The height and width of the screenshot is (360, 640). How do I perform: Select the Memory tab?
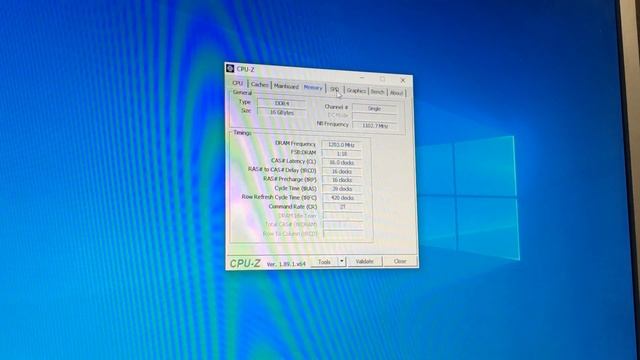pos(313,88)
